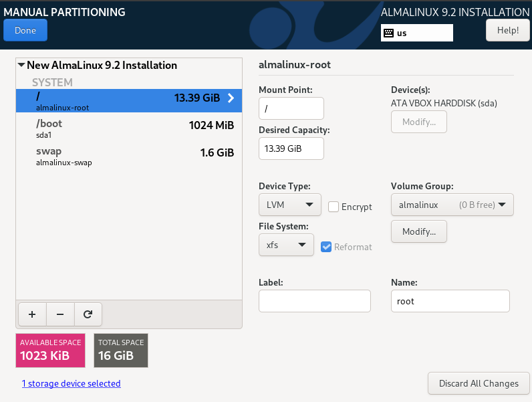Click the Desired Capacity input field

291,148
